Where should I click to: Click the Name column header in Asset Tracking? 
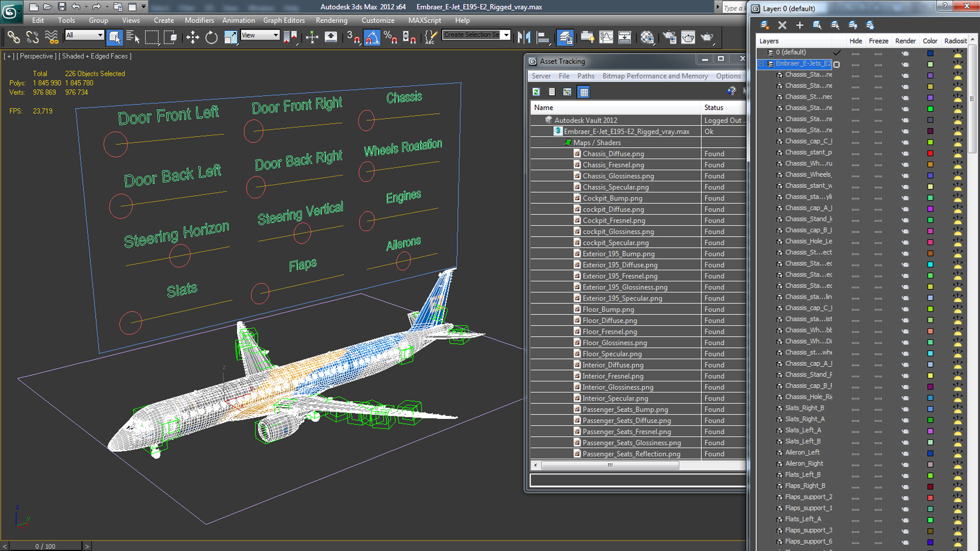point(615,108)
